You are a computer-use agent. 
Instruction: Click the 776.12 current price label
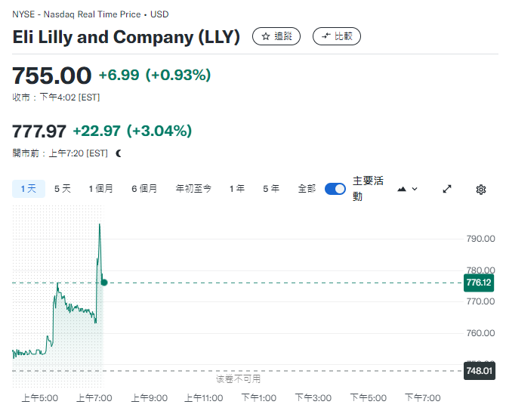(479, 283)
